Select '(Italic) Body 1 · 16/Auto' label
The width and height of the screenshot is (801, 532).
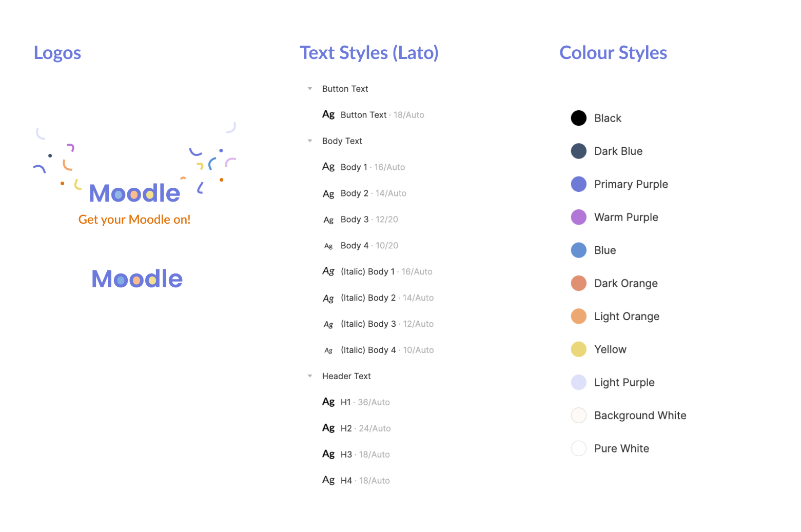coord(386,272)
